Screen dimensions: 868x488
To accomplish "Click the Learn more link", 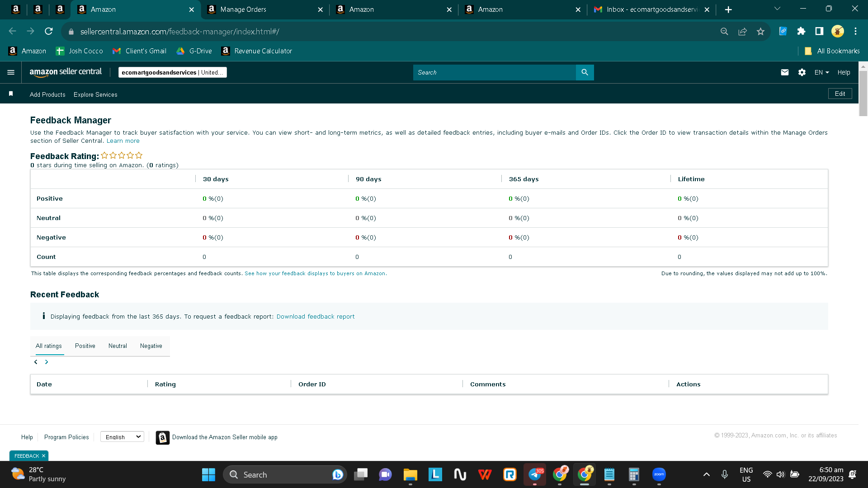I will (x=123, y=141).
